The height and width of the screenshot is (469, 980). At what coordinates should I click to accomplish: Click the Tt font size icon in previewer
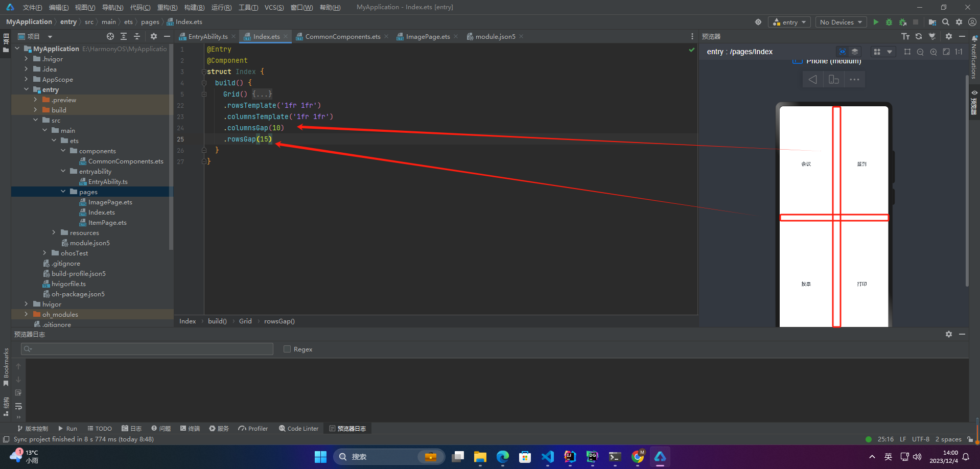(x=905, y=36)
